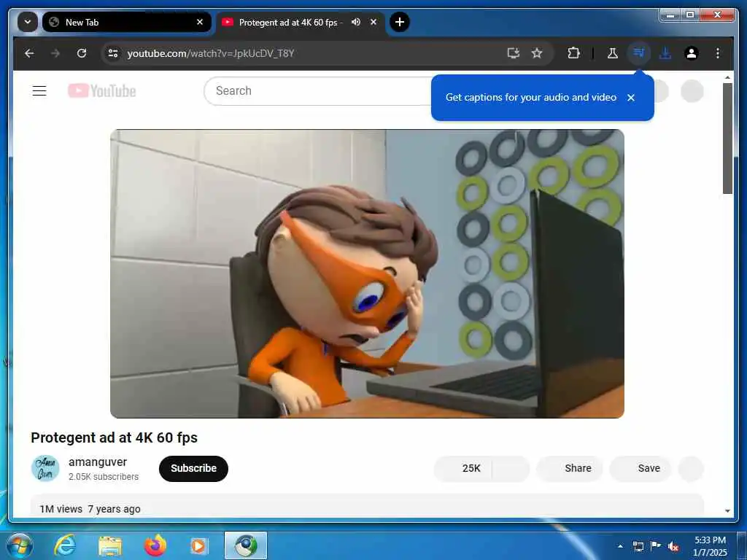Open the network tray icon

click(x=638, y=546)
